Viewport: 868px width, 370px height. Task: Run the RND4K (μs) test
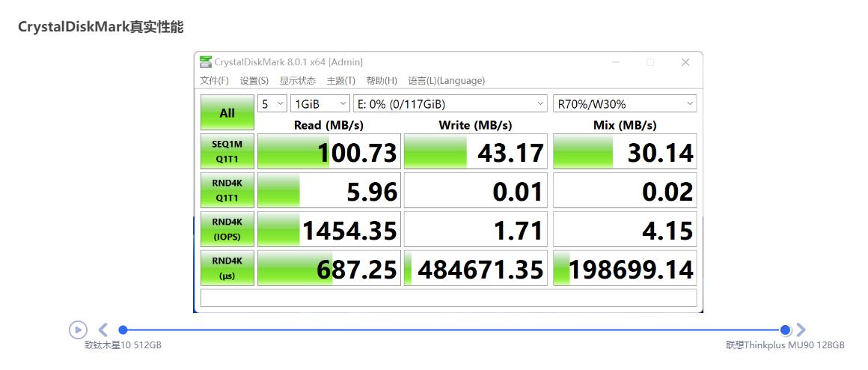[227, 268]
